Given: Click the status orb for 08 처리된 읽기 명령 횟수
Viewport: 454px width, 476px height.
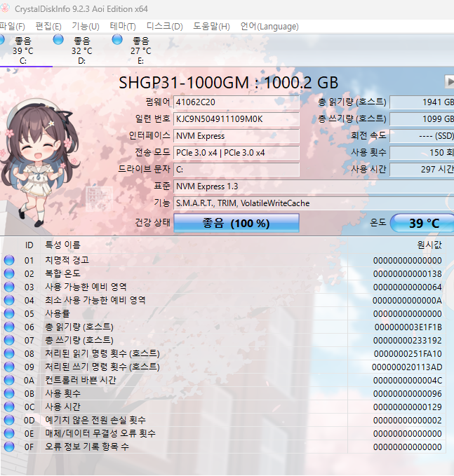Looking at the screenshot, I should 9,353.
